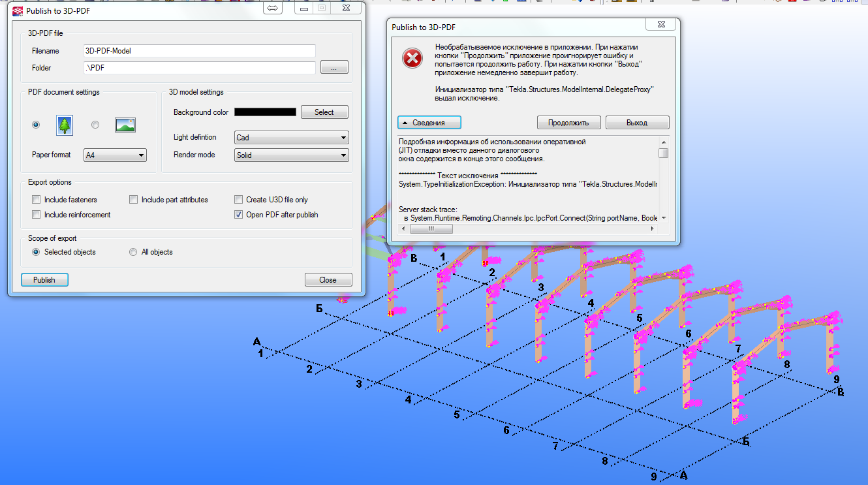Open the Render mode Solid dropdown
The image size is (868, 485).
291,155
